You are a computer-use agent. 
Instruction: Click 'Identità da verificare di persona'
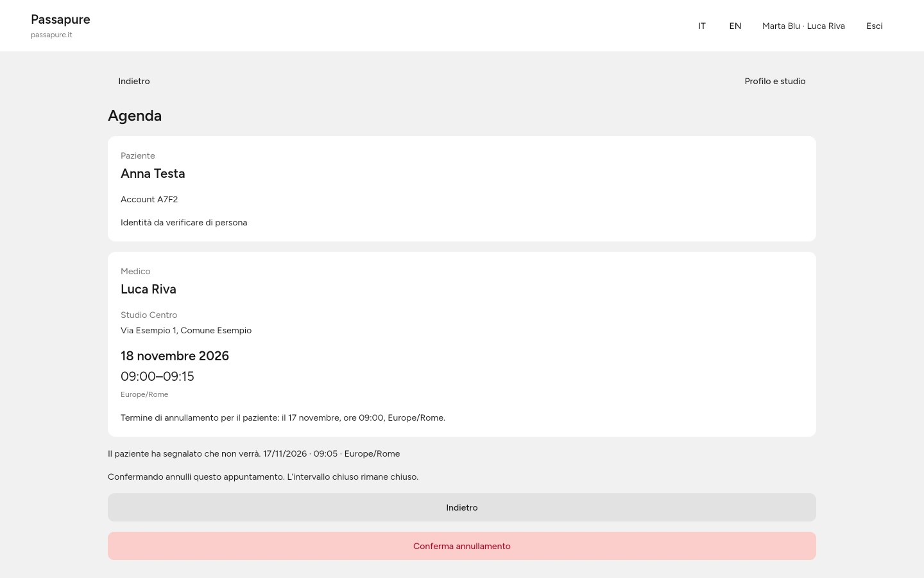[x=184, y=222]
